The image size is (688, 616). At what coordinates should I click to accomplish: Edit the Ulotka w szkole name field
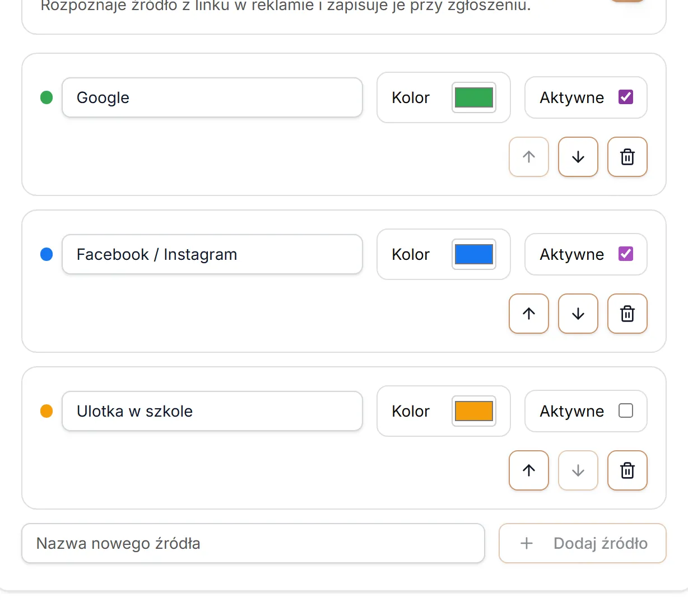click(x=212, y=411)
